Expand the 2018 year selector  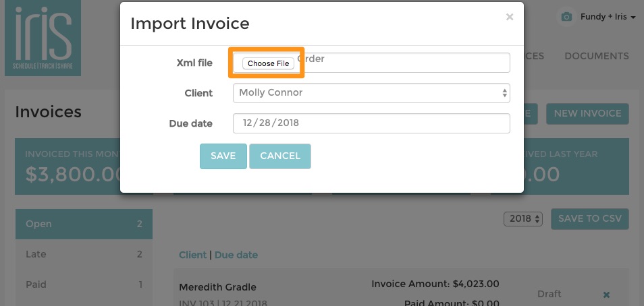click(x=523, y=218)
